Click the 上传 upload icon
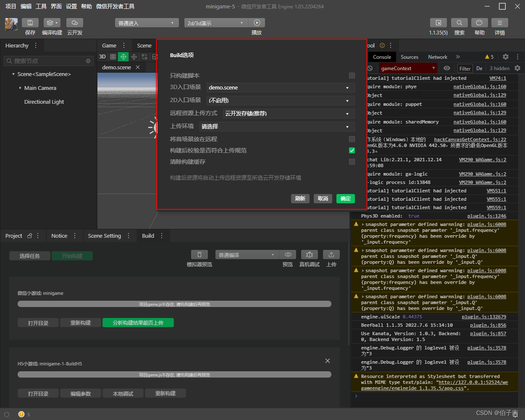This screenshot has height=420, width=525. point(331,255)
